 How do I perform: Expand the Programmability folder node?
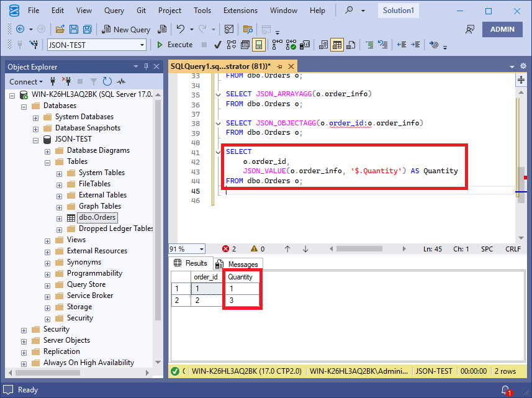(48, 275)
